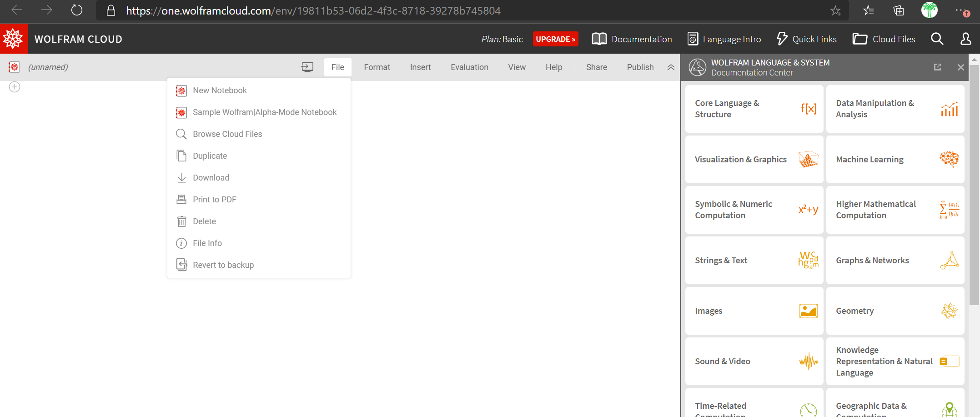Rename the (unnamed) notebook title
Screen dimensions: 980x417
click(x=48, y=67)
